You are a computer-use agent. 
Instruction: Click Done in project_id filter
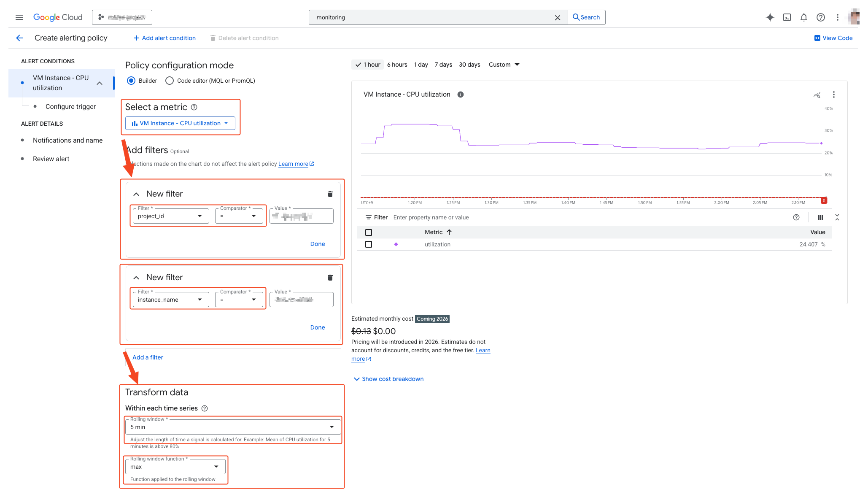pyautogui.click(x=318, y=244)
